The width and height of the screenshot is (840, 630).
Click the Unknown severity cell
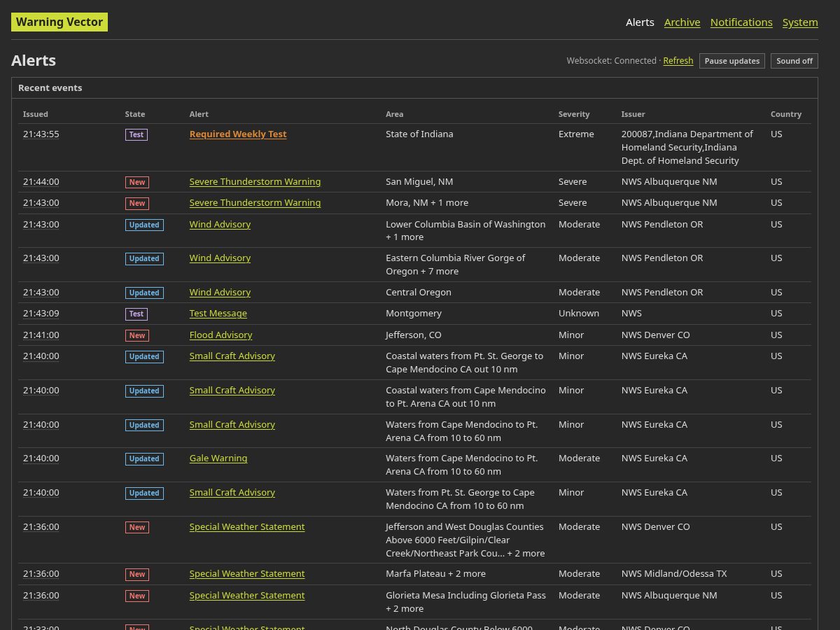coord(579,314)
